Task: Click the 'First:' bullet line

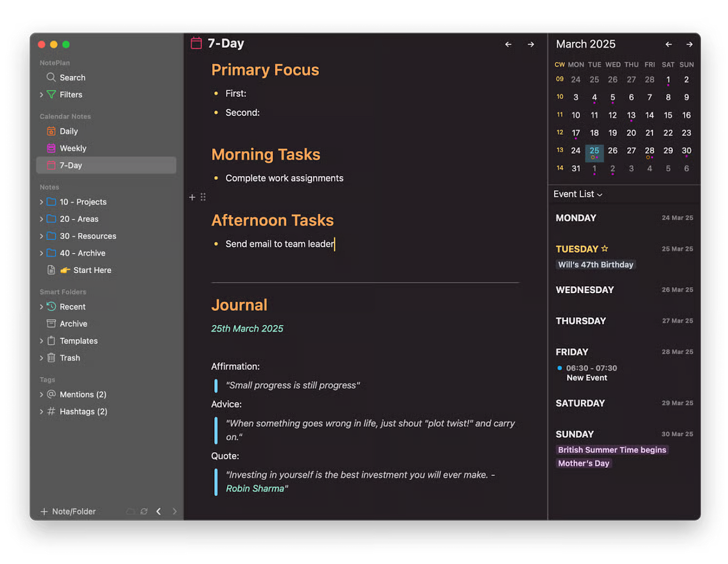Action: 236,94
